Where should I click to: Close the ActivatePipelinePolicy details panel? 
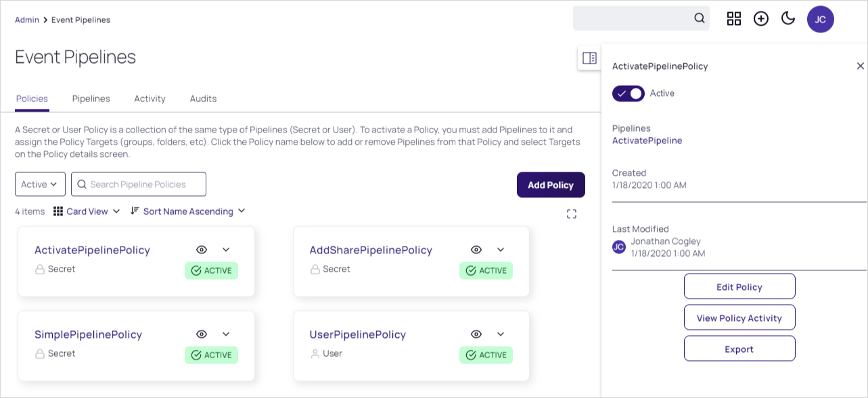coord(860,66)
